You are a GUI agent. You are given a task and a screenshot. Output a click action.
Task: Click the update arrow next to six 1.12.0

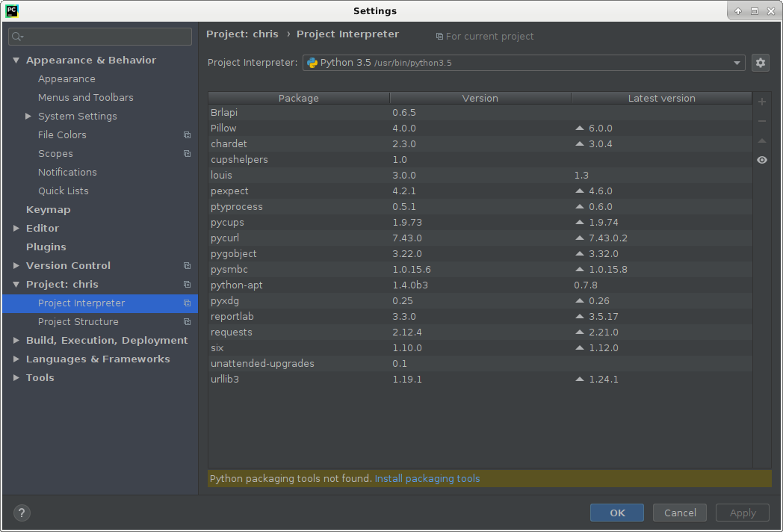click(x=579, y=347)
